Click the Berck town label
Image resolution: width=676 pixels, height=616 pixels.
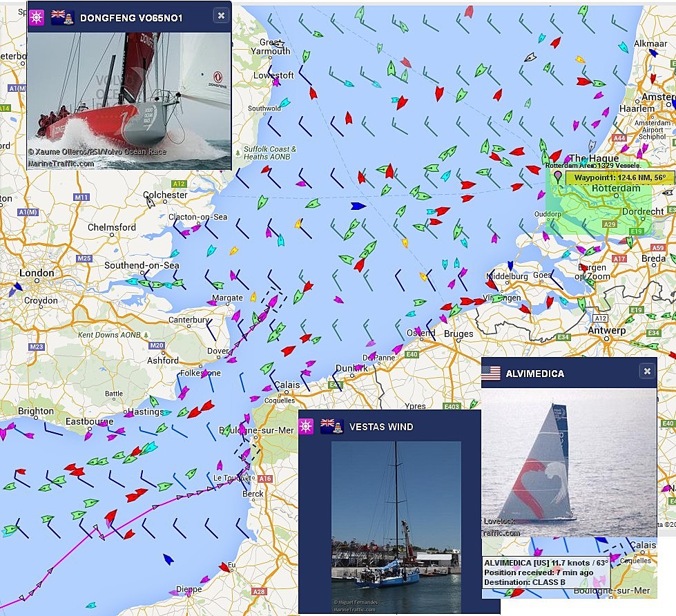point(253,494)
